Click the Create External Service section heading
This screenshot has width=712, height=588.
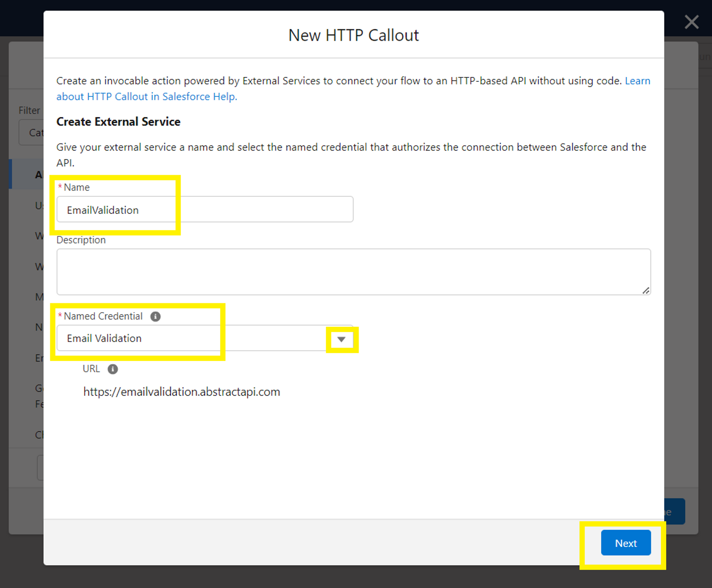coord(118,121)
